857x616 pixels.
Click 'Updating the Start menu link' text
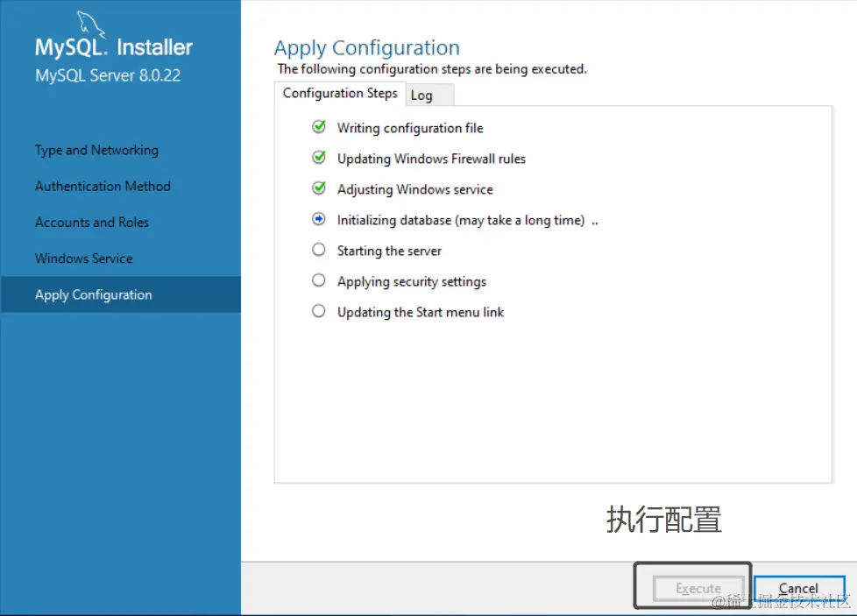pos(421,312)
